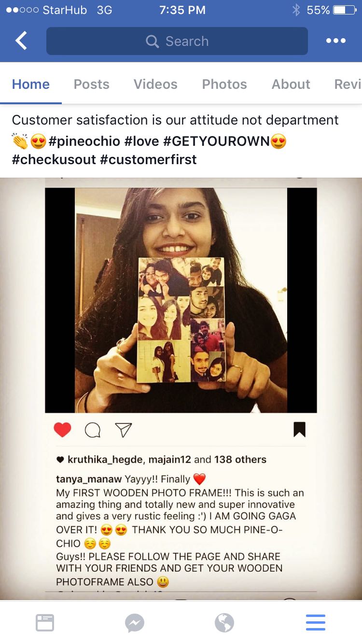Open the About tab
The height and width of the screenshot is (644, 362).
tap(291, 84)
